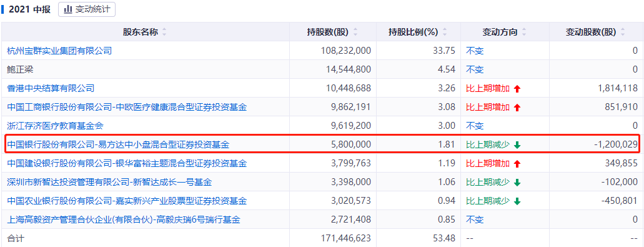Select the value 14,544,800 shares cell
Viewport: 644px width, 247px height.
point(349,69)
